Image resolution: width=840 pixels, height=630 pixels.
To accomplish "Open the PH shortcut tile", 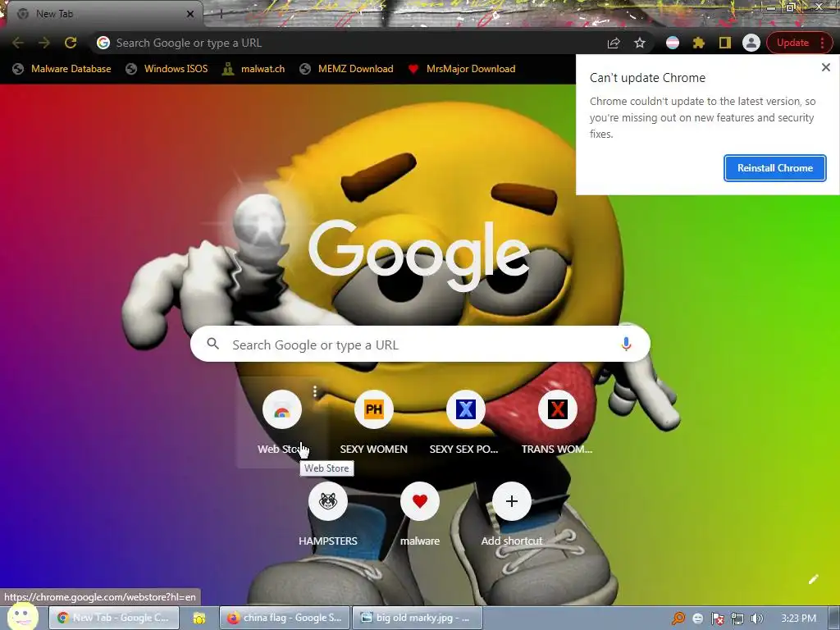I will click(374, 410).
